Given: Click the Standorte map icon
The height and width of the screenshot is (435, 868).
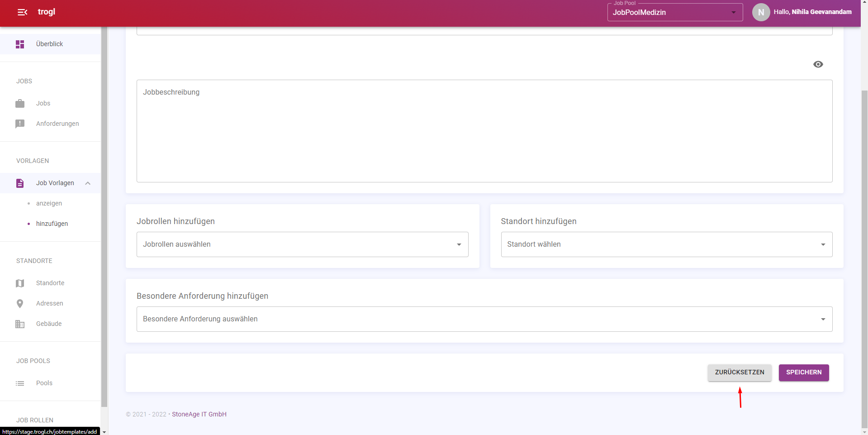Looking at the screenshot, I should coord(20,283).
